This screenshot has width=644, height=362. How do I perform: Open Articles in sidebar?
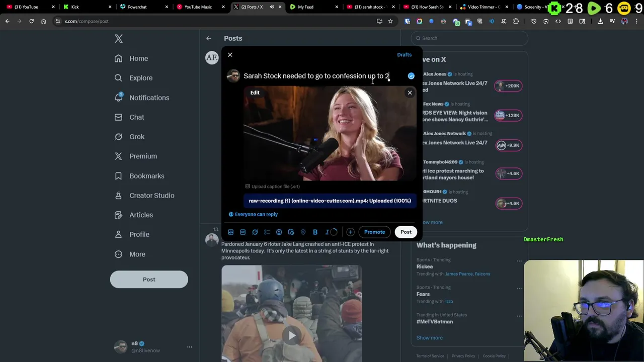(134, 215)
